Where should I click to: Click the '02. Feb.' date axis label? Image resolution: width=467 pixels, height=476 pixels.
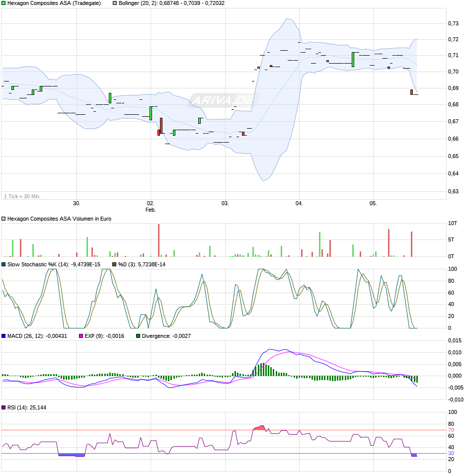(x=151, y=207)
